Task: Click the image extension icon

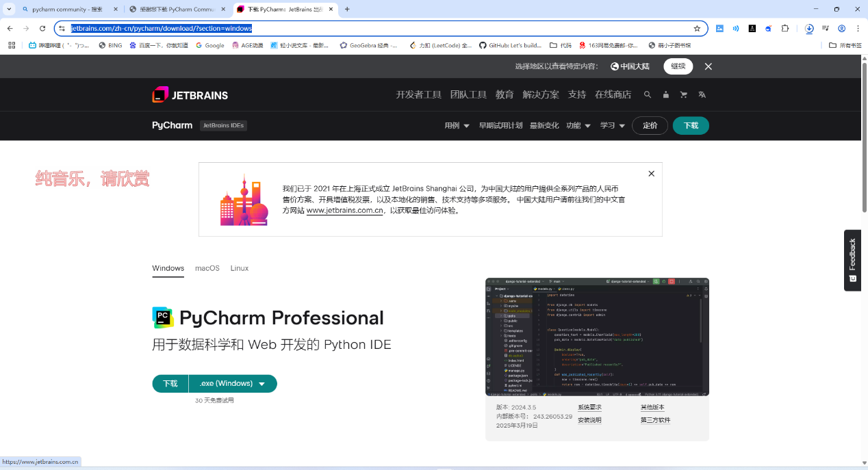Action: click(719, 29)
